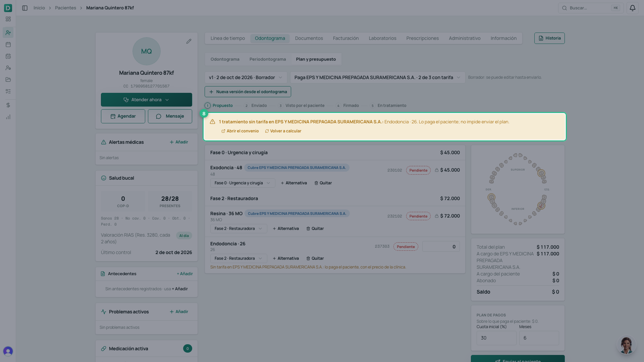
Task: Click Mensaje button
Action: pos(170,116)
